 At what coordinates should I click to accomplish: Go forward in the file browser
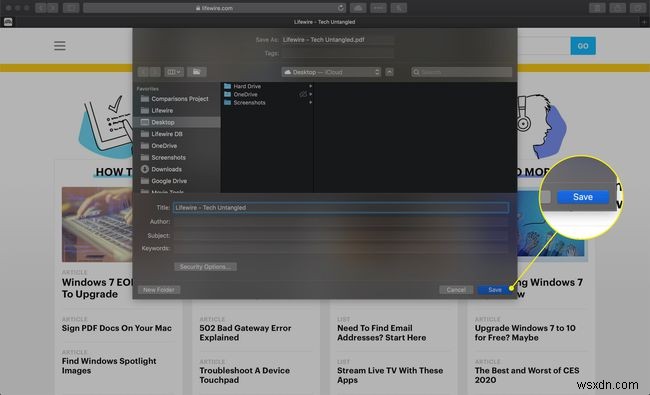pos(155,72)
